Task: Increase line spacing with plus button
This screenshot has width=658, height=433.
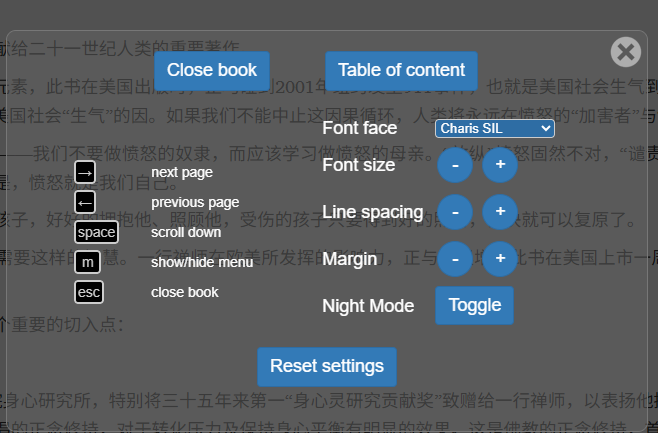Action: coord(500,212)
